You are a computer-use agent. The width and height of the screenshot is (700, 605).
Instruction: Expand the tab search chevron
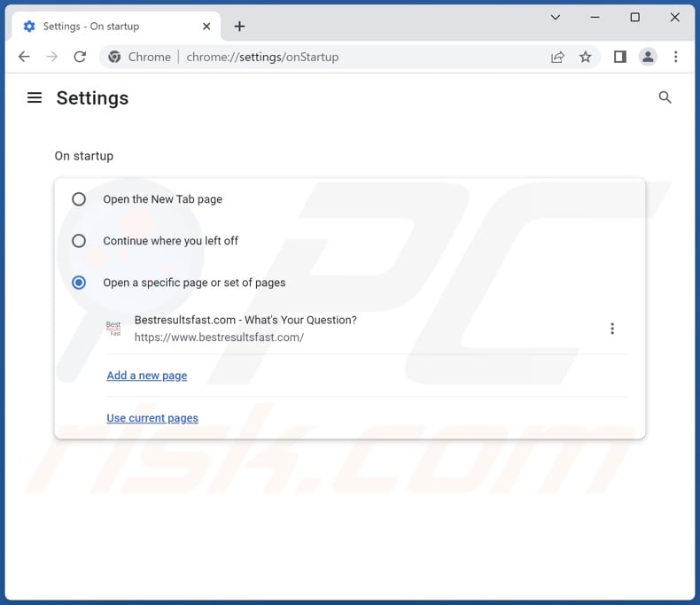click(556, 17)
